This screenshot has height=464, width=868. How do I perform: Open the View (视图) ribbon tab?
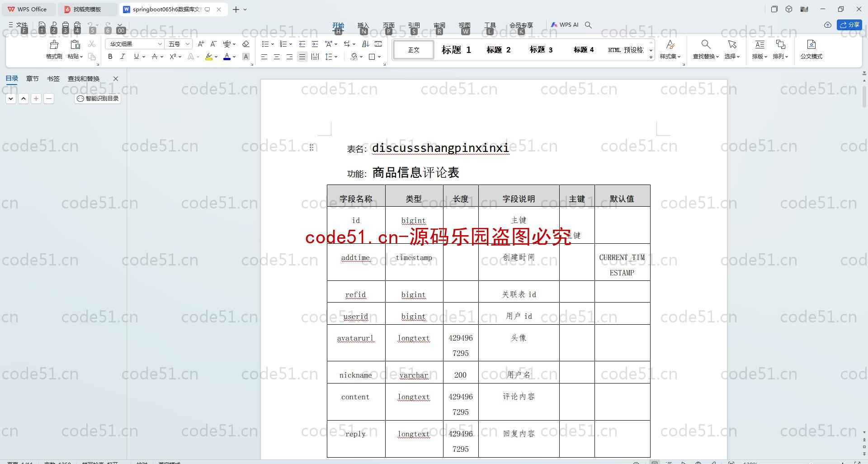pyautogui.click(x=464, y=25)
